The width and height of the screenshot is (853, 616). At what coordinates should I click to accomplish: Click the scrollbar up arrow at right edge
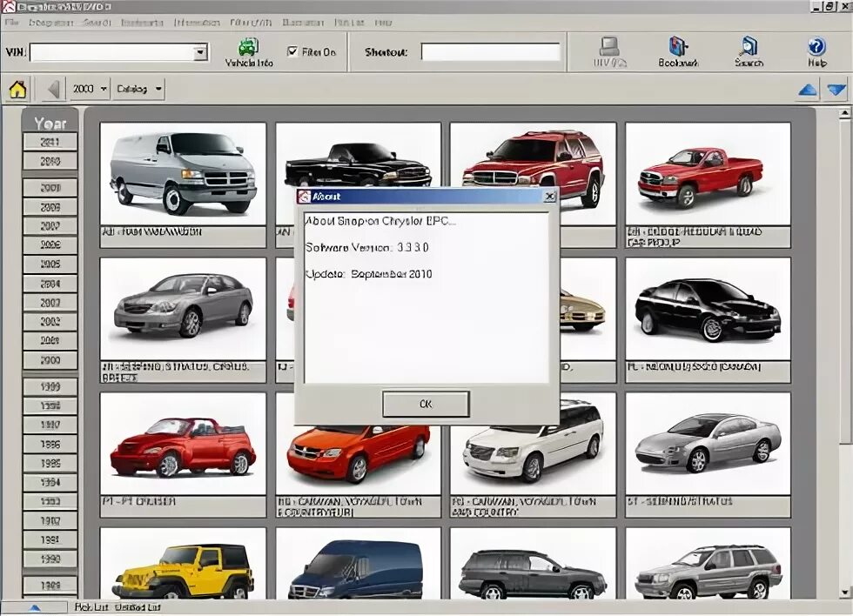point(844,113)
